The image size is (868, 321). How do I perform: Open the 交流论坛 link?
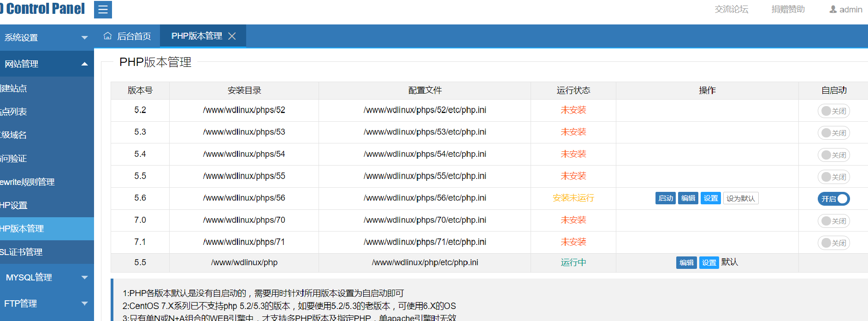pyautogui.click(x=732, y=9)
